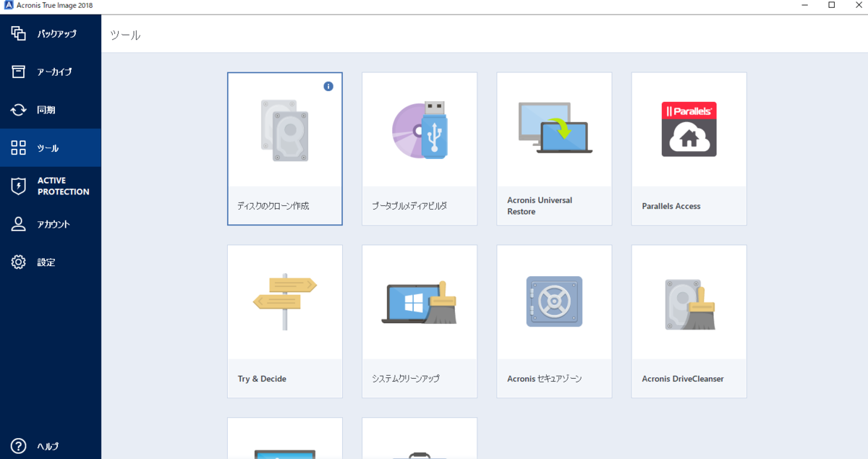Open the 設定 label in sidebar

click(x=46, y=263)
